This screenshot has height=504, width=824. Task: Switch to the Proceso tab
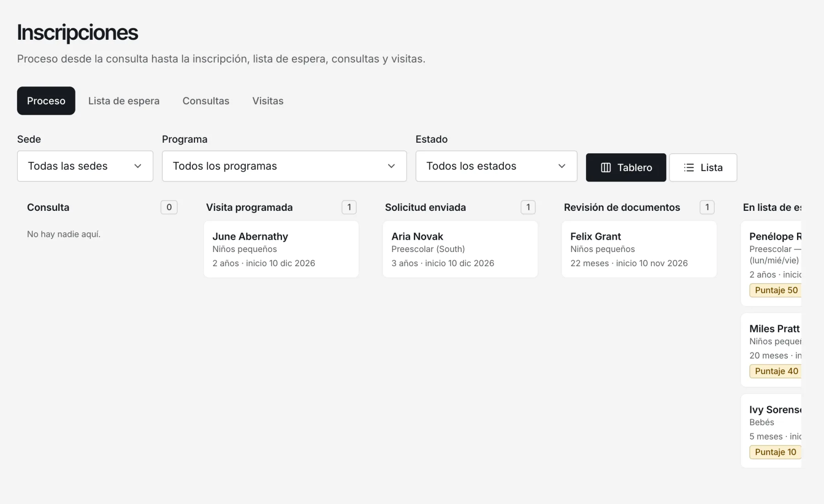tap(46, 101)
